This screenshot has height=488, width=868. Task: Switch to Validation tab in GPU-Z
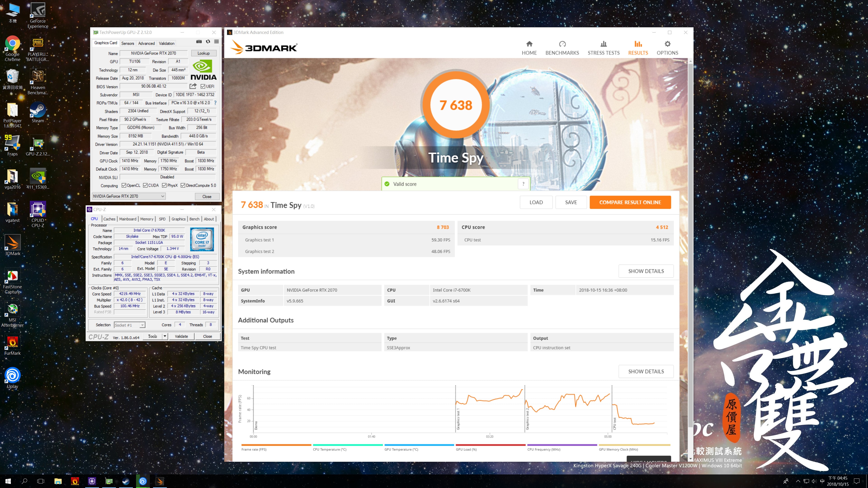click(x=166, y=43)
